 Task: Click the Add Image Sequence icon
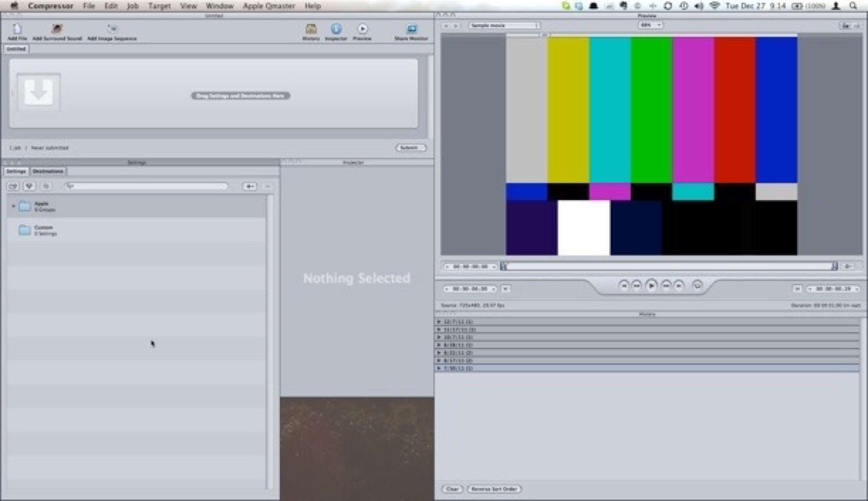click(x=112, y=29)
